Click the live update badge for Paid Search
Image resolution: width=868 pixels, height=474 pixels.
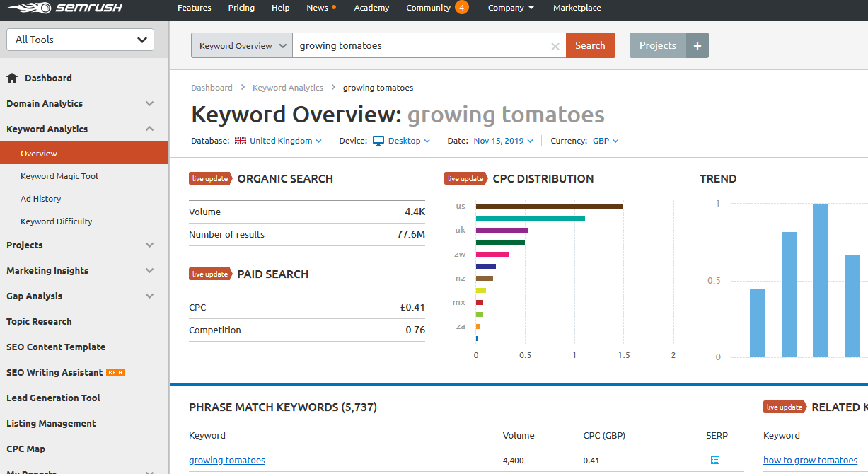tap(211, 274)
